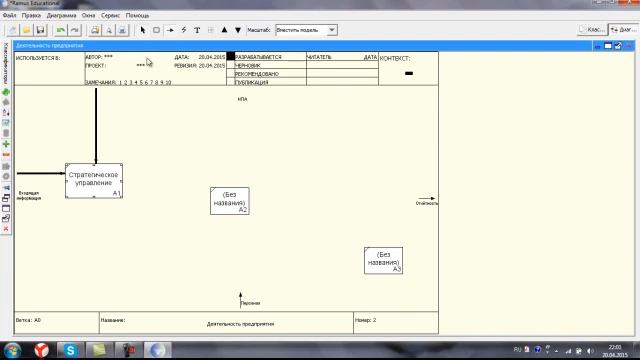640x360 pixels.
Task: Open Skype from the taskbar
Action: click(70, 350)
